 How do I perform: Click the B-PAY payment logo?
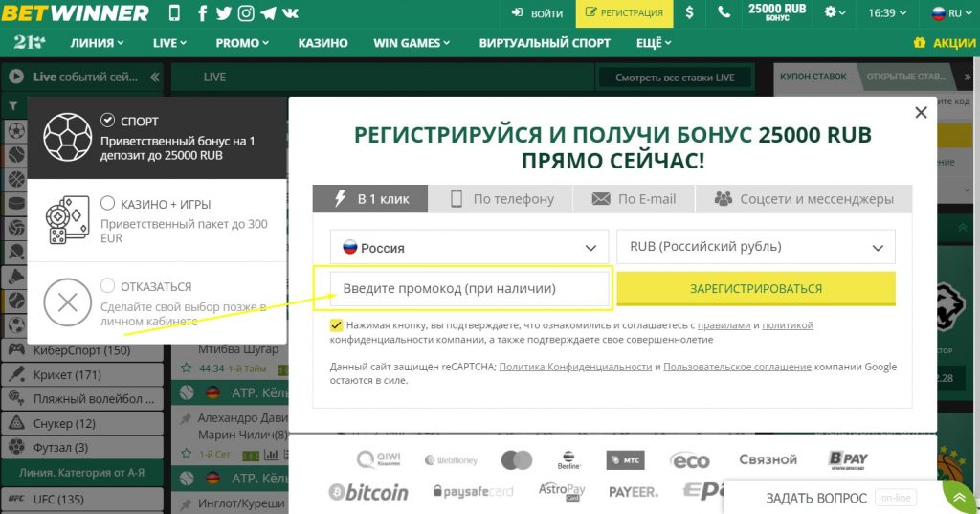click(x=848, y=459)
